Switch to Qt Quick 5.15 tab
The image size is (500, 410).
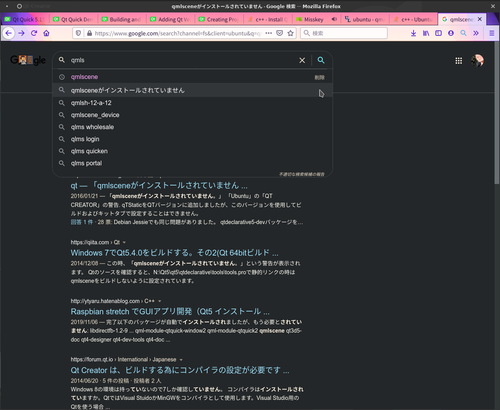pos(25,19)
